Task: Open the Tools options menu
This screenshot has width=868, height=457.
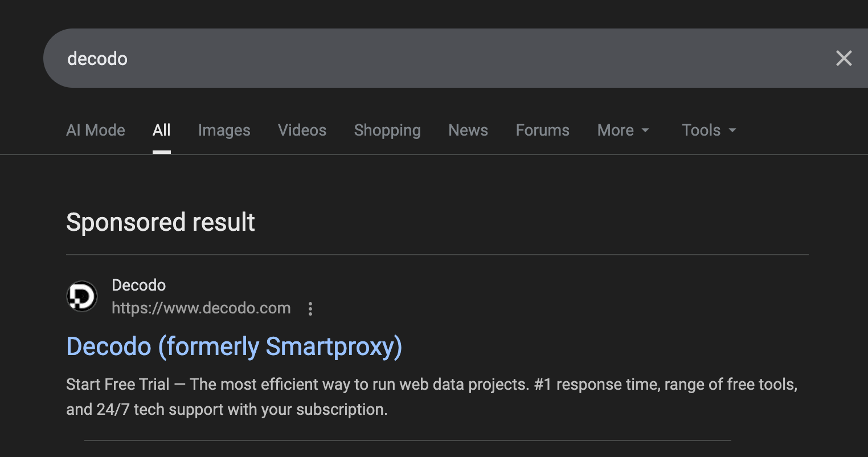Action: point(709,130)
